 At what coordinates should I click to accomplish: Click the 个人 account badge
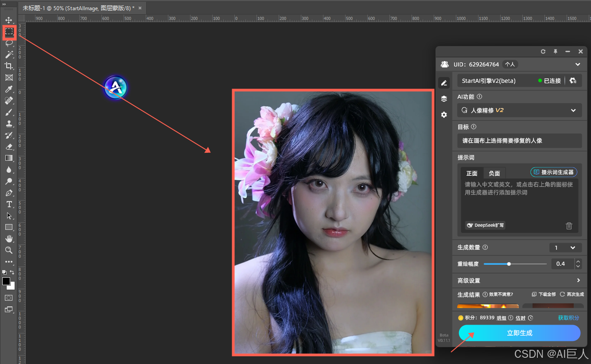(x=510, y=65)
